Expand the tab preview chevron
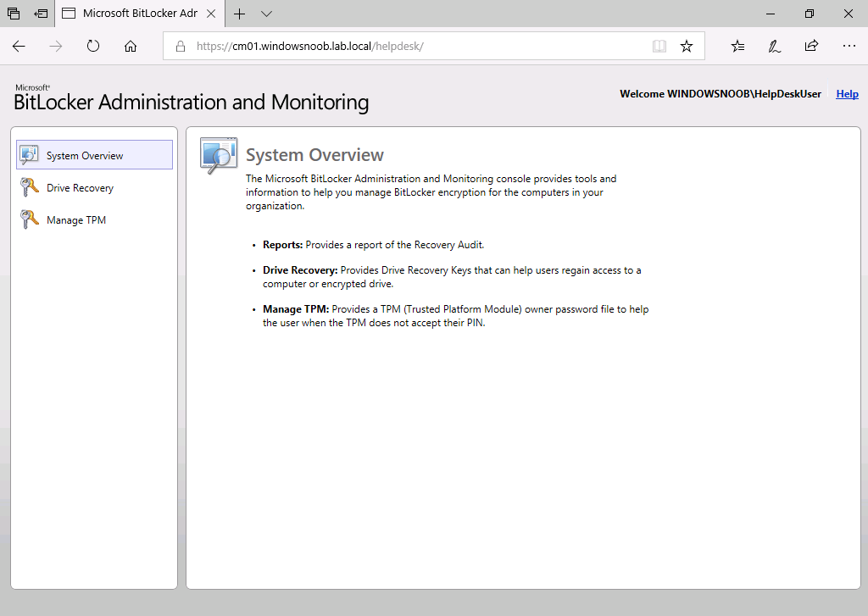868x616 pixels. [266, 14]
